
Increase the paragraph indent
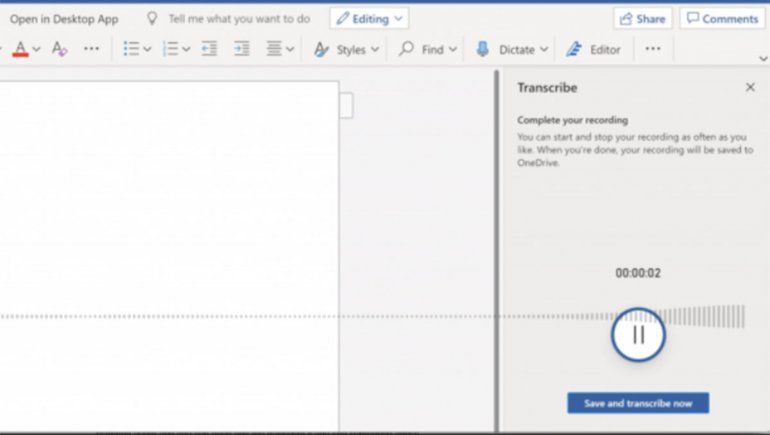241,49
